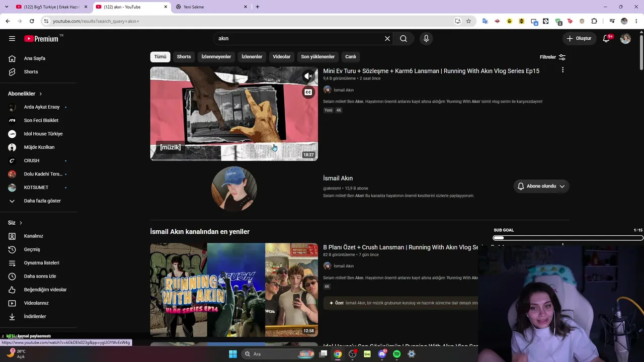Start voice search with the microphone

tap(426, 38)
